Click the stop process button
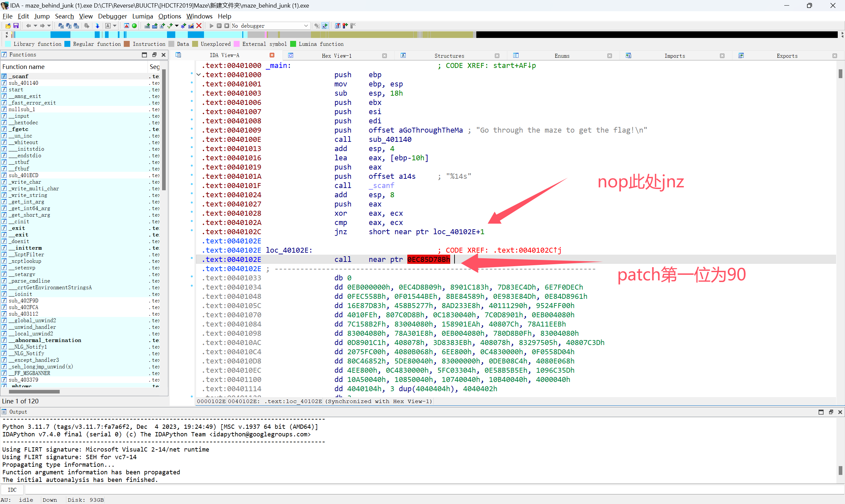This screenshot has height=504, width=845. (227, 25)
